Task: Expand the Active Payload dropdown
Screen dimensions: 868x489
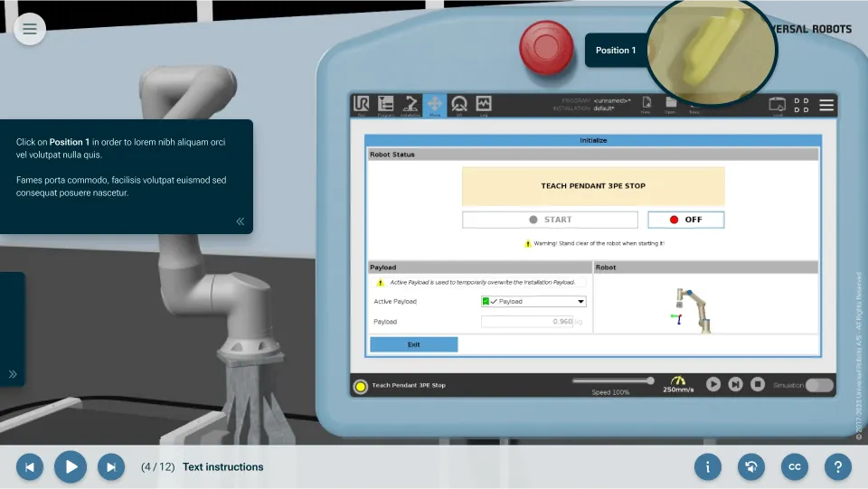Action: [x=533, y=301]
